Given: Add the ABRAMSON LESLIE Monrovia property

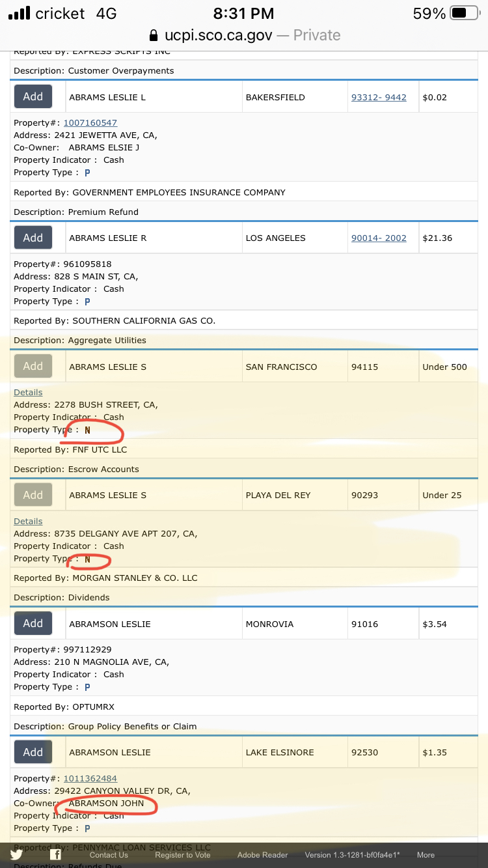Looking at the screenshot, I should [x=33, y=623].
